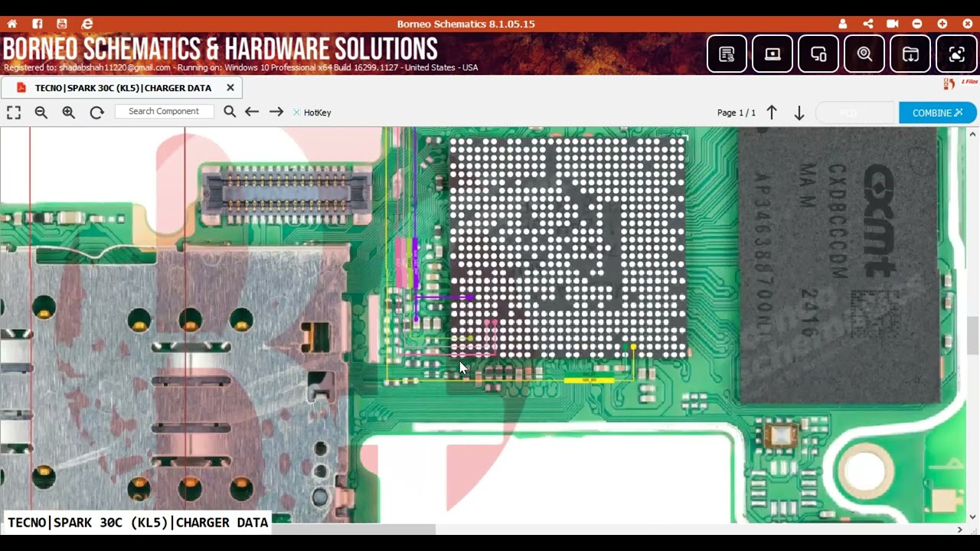Select the TECNO SPARK 30C CHARGER DATA tab
This screenshot has width=980, height=551.
click(x=123, y=88)
